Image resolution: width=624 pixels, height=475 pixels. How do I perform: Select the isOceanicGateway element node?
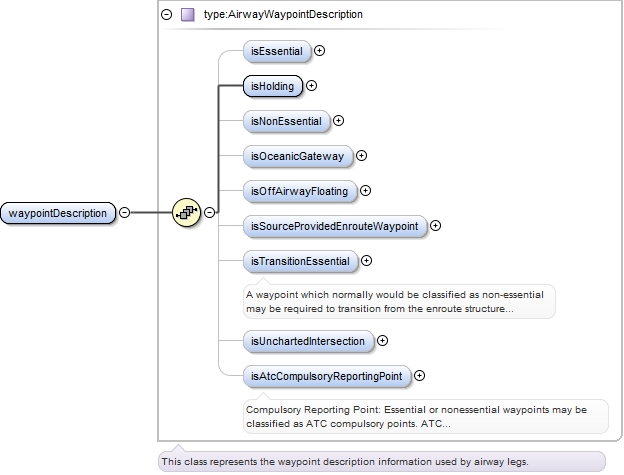pos(297,156)
